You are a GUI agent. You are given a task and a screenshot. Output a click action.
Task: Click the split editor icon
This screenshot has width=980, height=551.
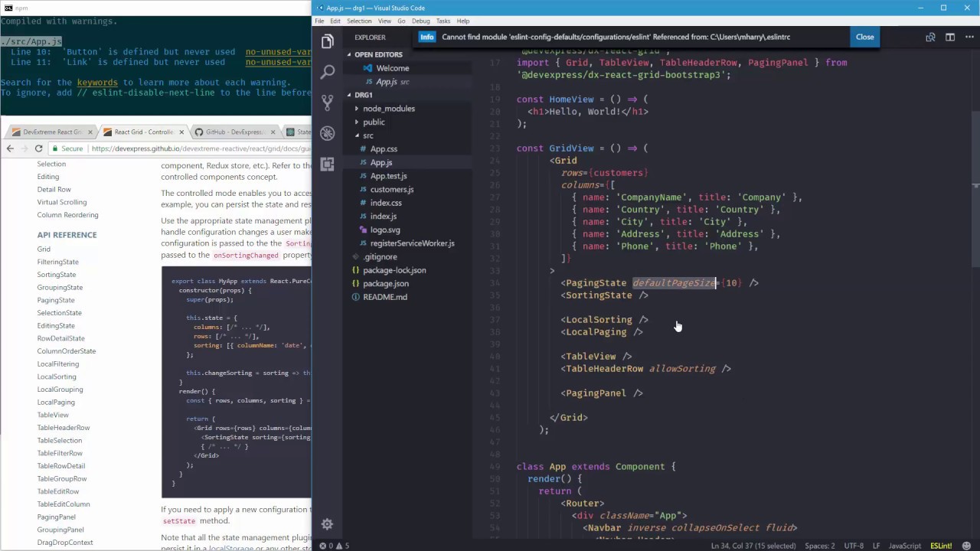949,37
